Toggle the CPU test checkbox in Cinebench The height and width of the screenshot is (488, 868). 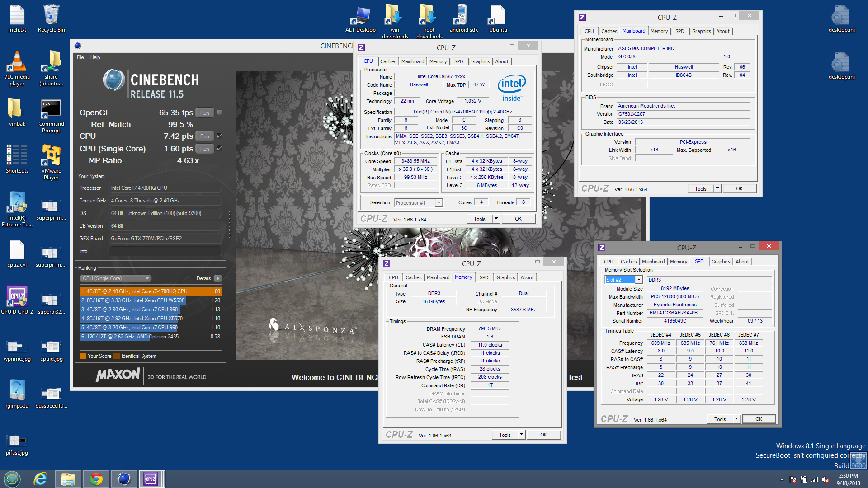click(219, 136)
